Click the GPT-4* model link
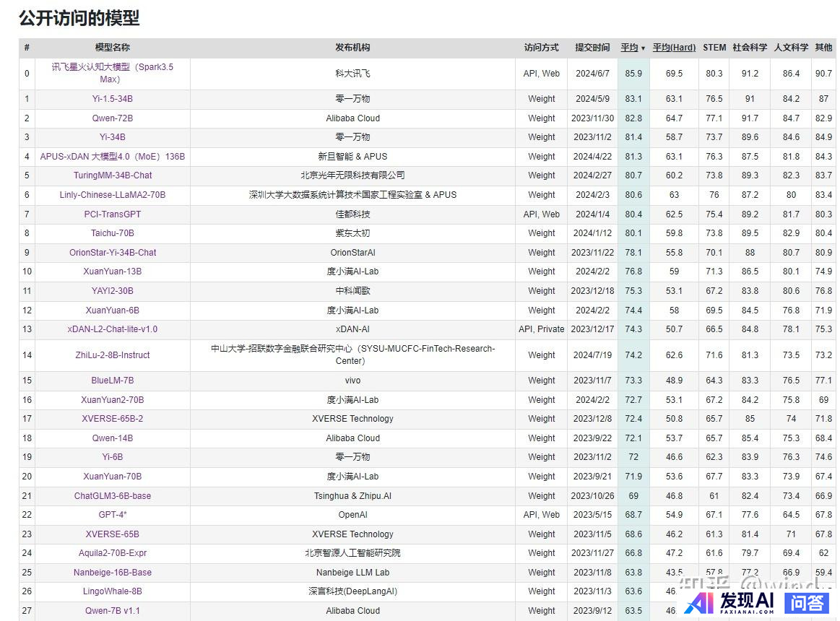Viewport: 840px width, 621px height. tap(113, 514)
